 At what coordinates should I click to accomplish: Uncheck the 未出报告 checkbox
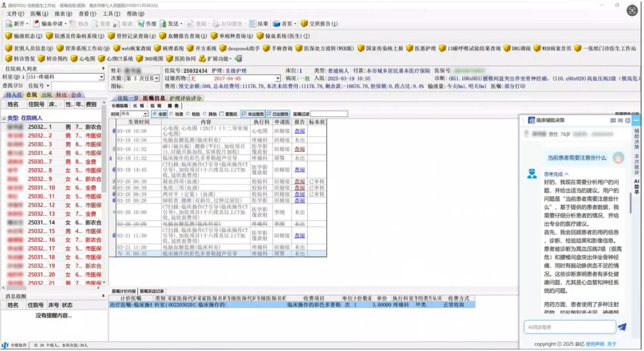[245, 113]
